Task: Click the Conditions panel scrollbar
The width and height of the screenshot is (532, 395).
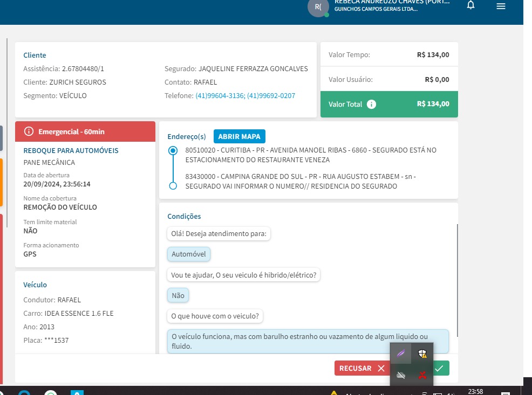Action: click(457, 281)
